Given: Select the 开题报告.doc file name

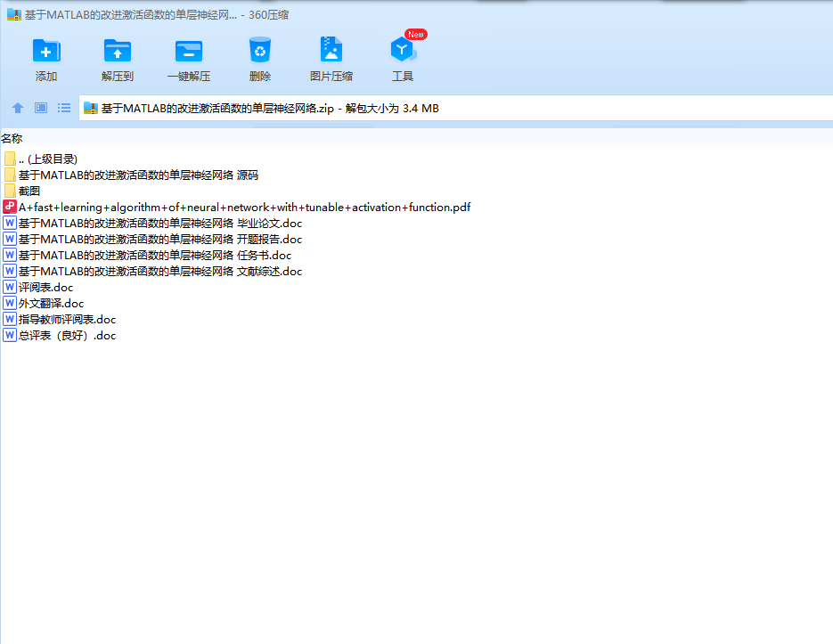Looking at the screenshot, I should (160, 239).
